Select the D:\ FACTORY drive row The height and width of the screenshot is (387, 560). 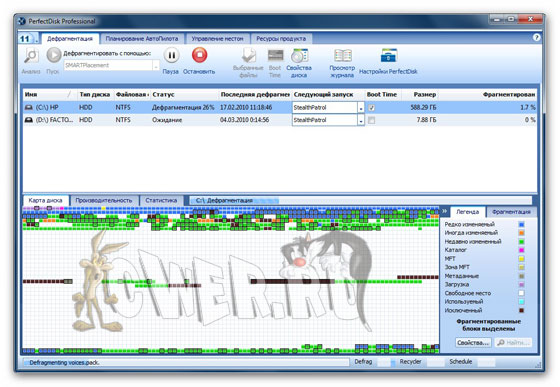pyautogui.click(x=279, y=120)
